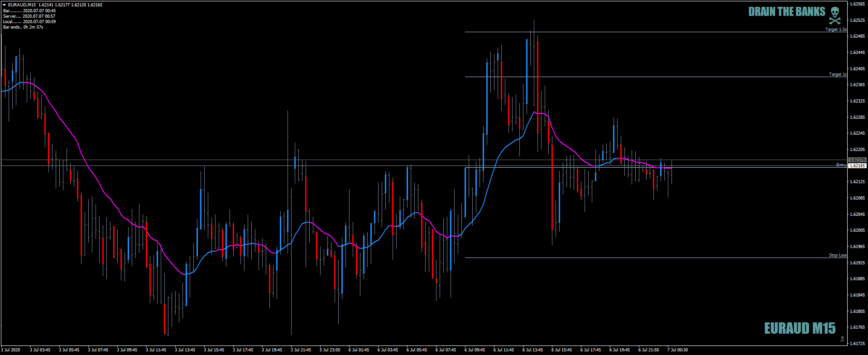
Task: Click 1.61805 on the price scale
Action: coord(858,311)
